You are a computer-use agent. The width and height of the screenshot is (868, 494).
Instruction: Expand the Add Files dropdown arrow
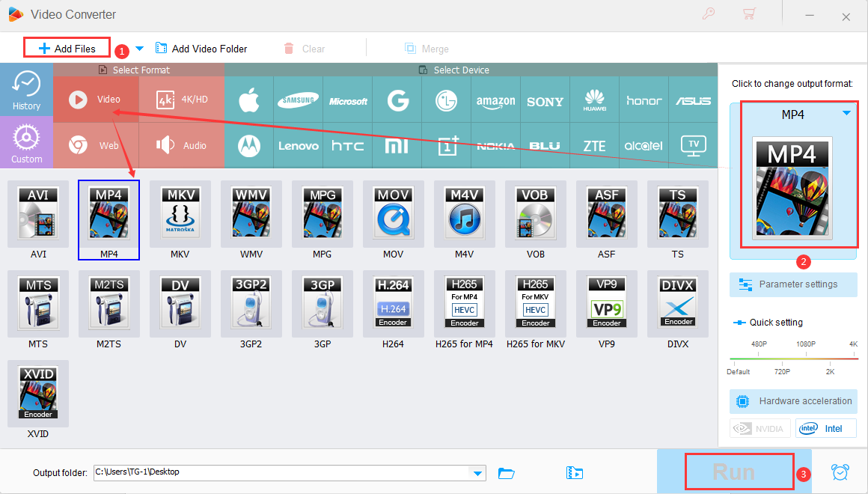coord(139,49)
